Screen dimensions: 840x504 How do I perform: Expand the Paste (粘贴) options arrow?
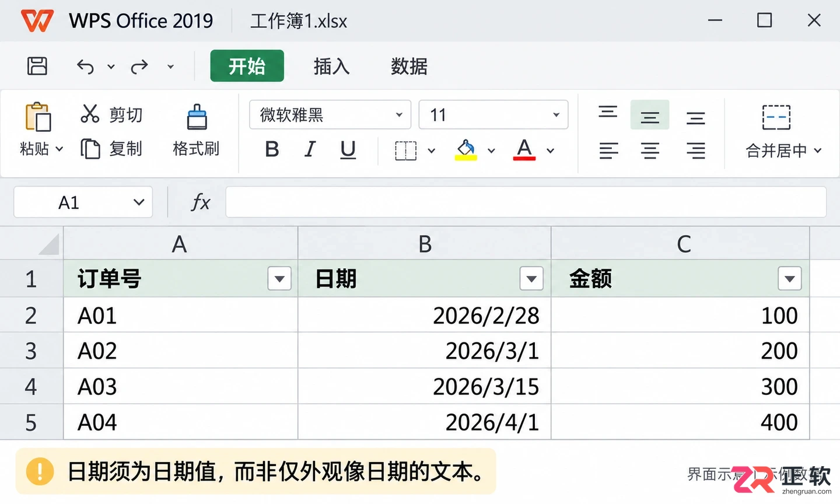60,149
